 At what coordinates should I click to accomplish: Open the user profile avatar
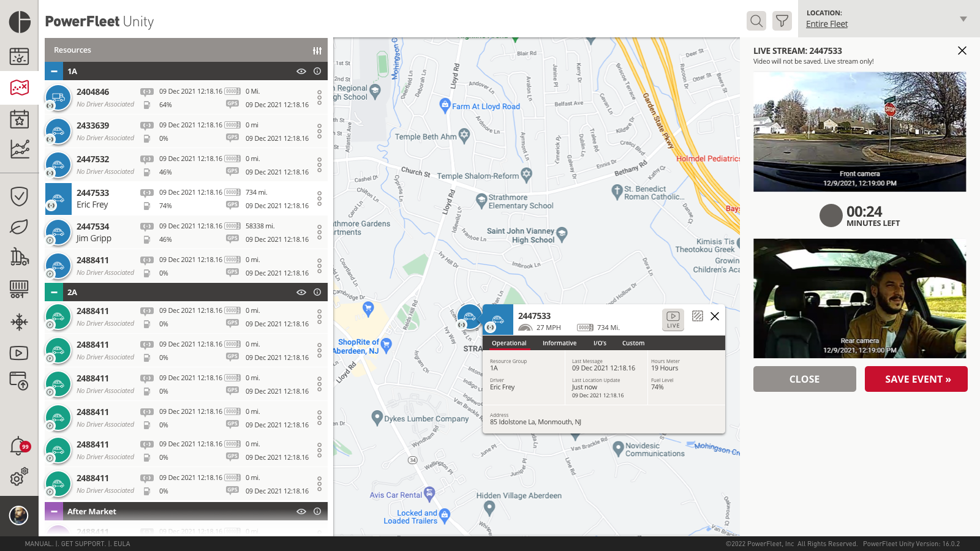(x=19, y=515)
